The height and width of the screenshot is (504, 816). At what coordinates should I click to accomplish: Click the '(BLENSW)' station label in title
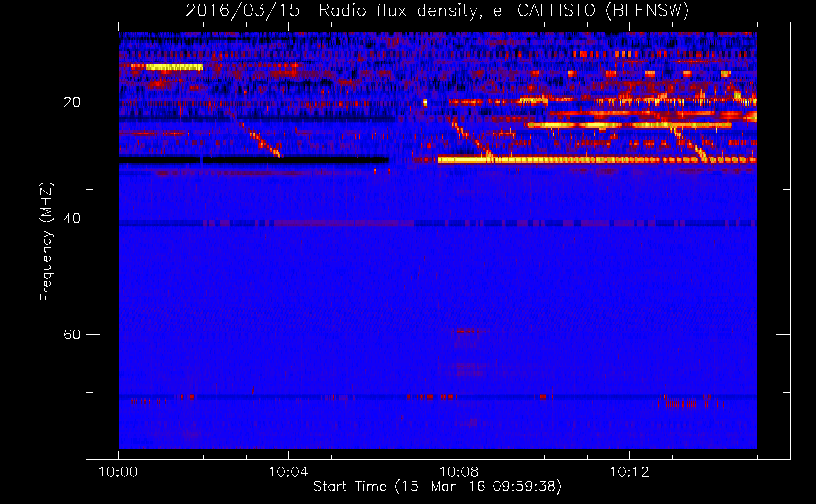647,11
